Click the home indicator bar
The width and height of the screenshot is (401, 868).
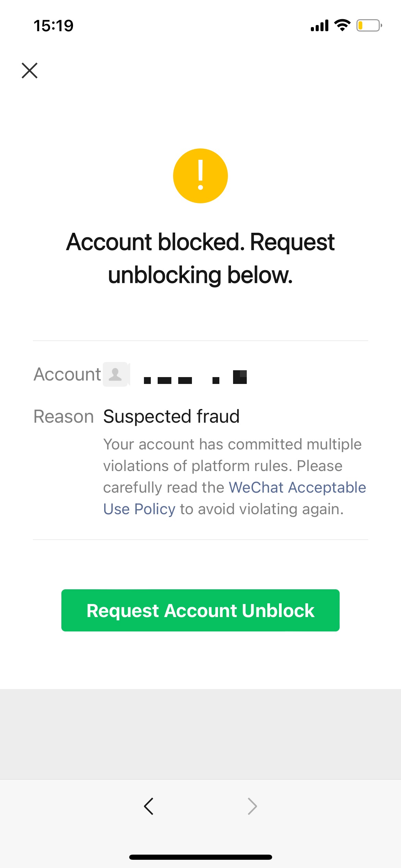(x=200, y=857)
